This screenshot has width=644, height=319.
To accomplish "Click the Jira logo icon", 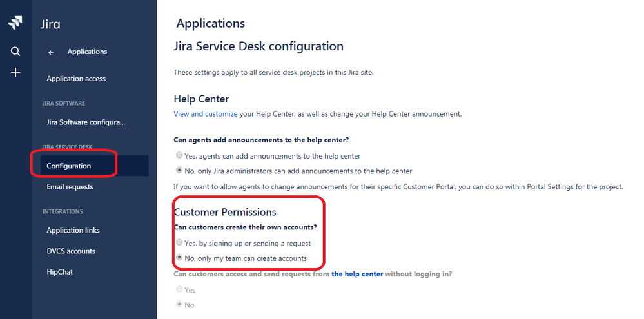I will 15,24.
